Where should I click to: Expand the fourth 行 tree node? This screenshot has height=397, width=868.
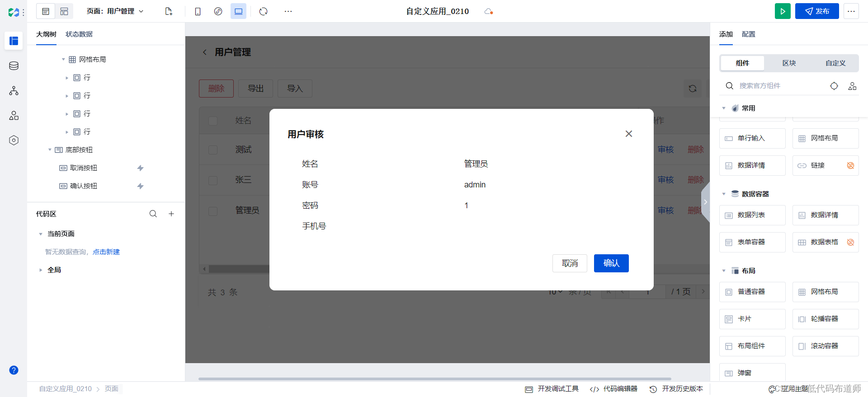point(67,132)
